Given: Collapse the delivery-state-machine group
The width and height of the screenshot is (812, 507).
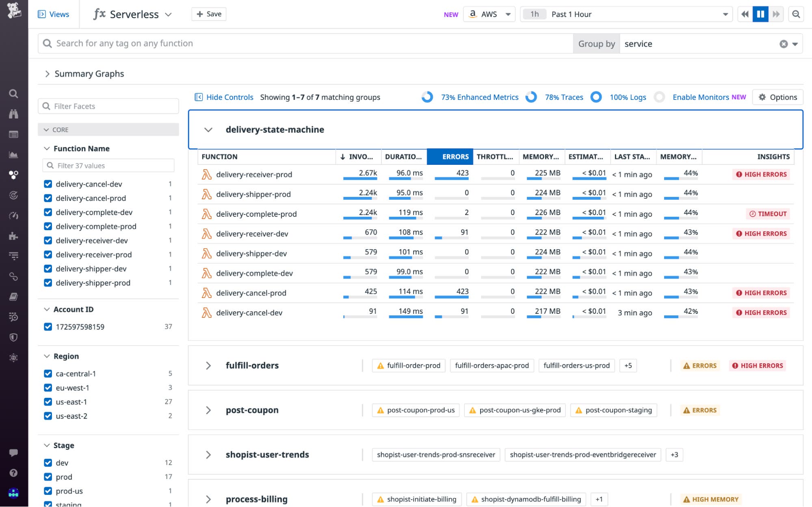Looking at the screenshot, I should 209,129.
